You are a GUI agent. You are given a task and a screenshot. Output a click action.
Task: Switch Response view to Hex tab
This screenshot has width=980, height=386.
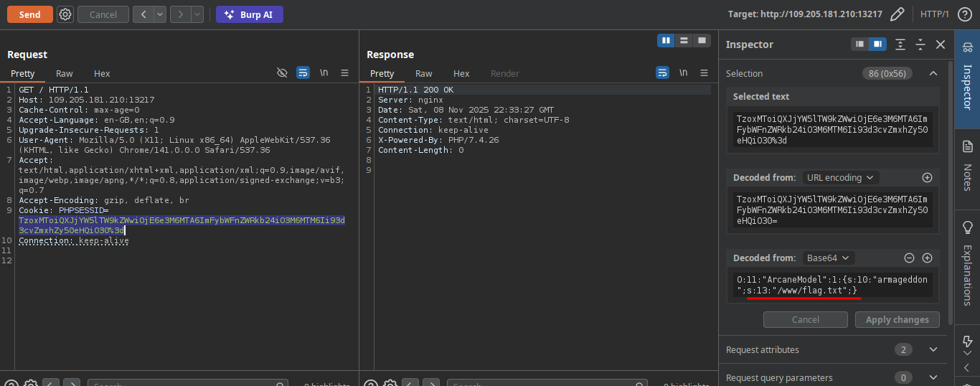461,73
